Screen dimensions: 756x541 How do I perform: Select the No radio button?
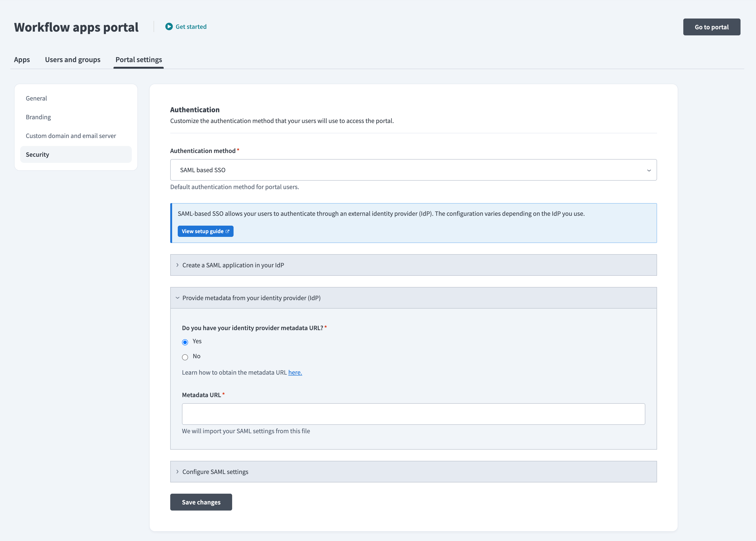[x=185, y=358]
